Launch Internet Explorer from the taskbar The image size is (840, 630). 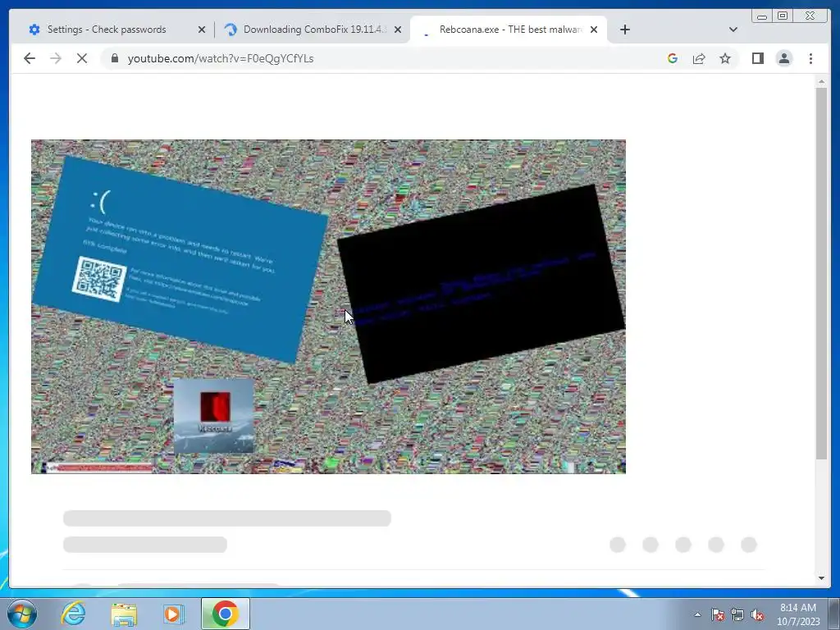click(x=73, y=614)
